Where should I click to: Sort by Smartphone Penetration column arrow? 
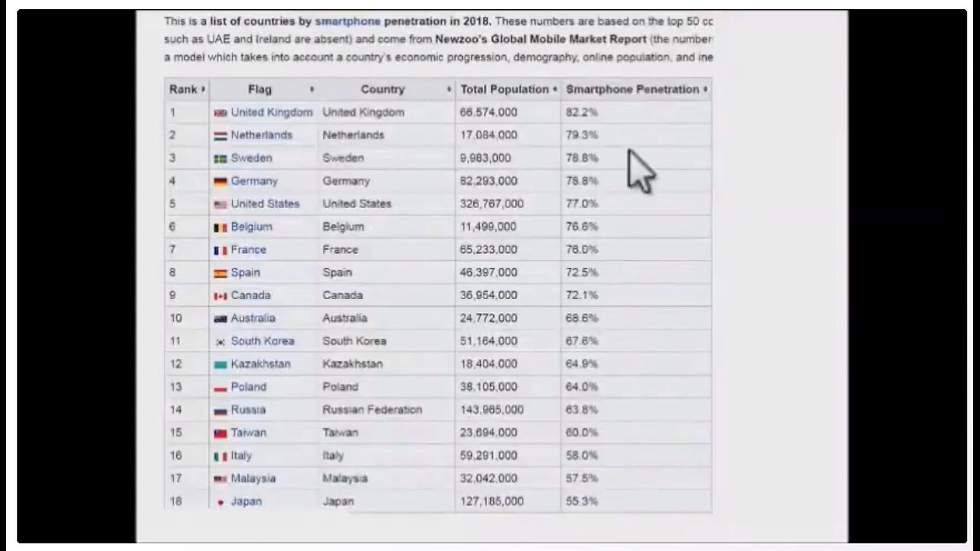coord(705,90)
